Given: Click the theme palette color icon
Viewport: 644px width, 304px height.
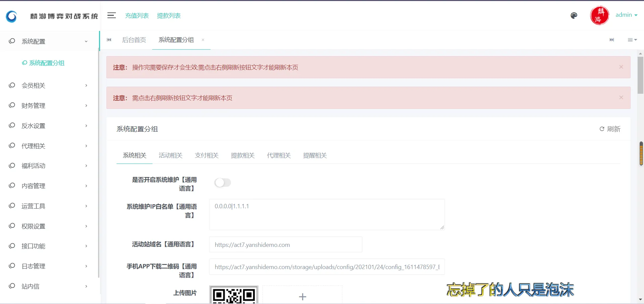Looking at the screenshot, I should click(x=574, y=15).
